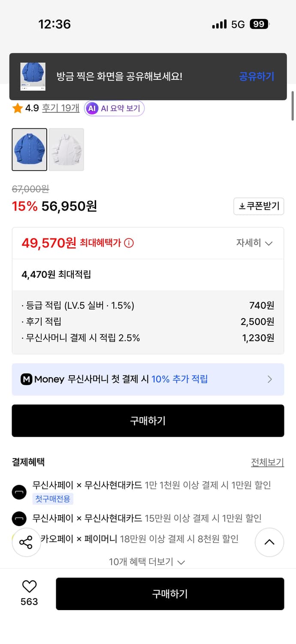Tap the 무신사현대카드 payment card icon
This screenshot has height=644, width=296.
(19, 492)
